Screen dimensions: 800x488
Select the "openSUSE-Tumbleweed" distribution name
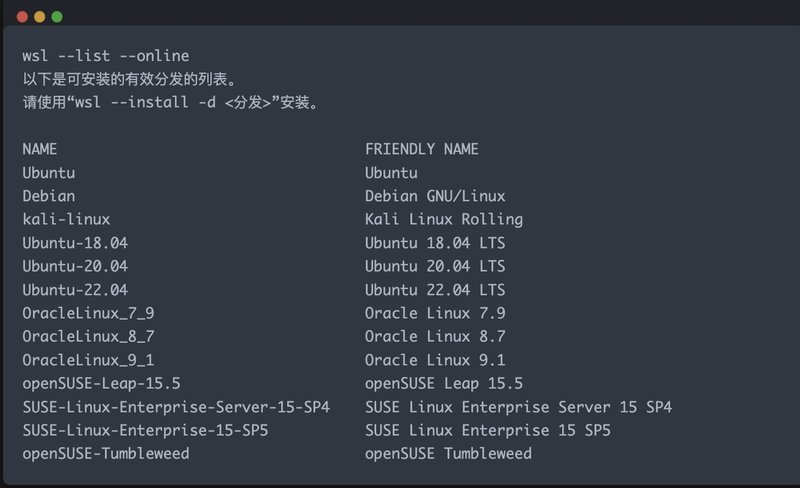click(106, 454)
